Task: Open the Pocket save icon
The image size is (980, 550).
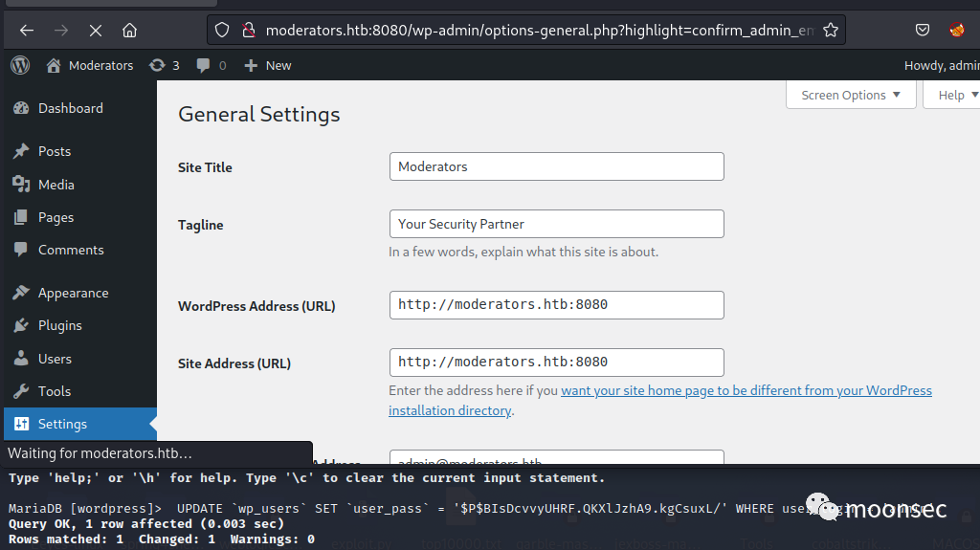Action: [923, 31]
